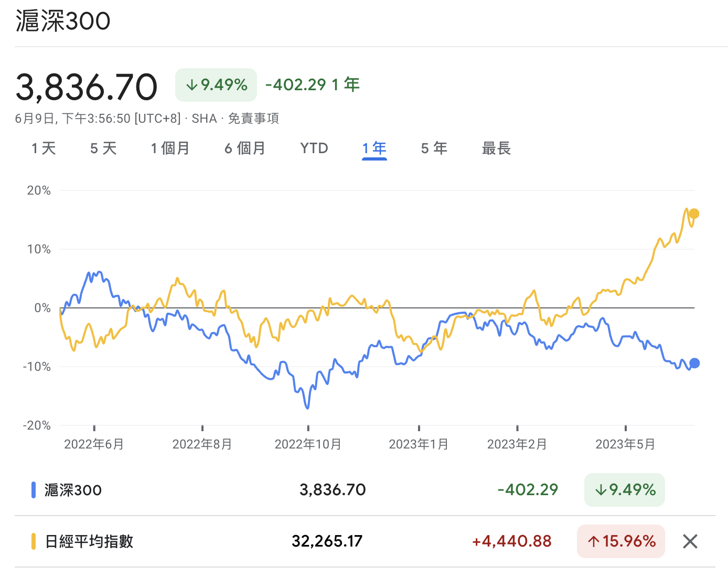Click the ↑15.96% badge in the 日經平均指數 row
This screenshot has width=728, height=577.
tap(621, 541)
